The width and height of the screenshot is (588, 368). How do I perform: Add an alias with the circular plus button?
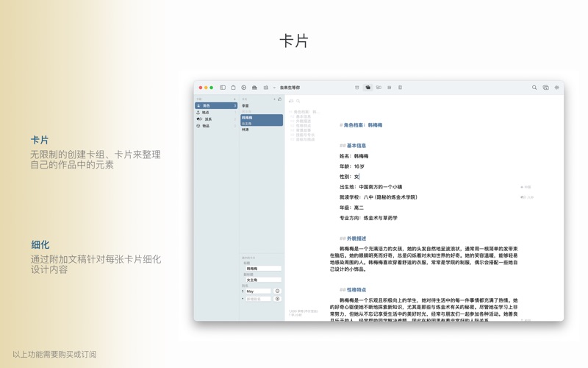click(x=278, y=299)
